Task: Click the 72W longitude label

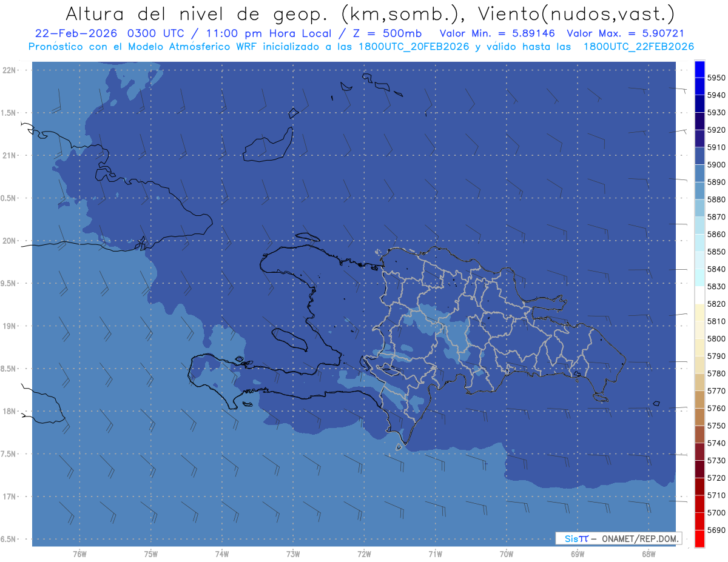Action: (x=365, y=554)
